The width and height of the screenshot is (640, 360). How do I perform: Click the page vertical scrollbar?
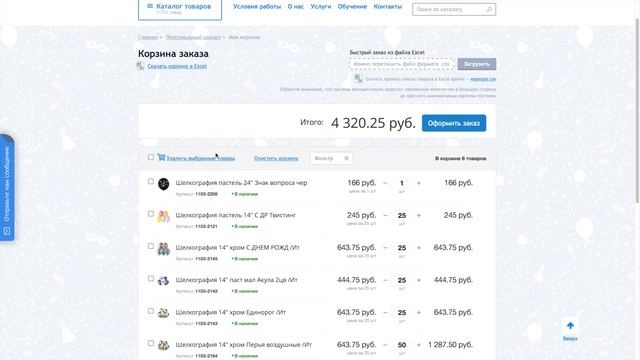point(637,110)
